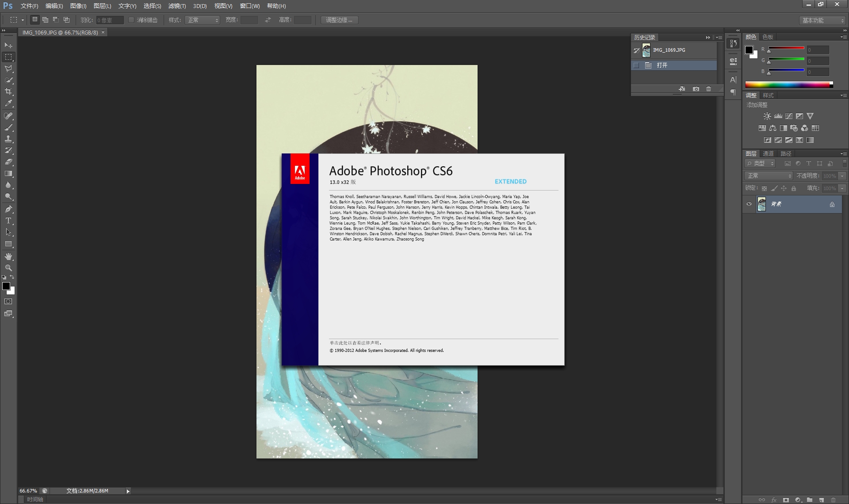The height and width of the screenshot is (504, 849).
Task: Select the Zoom tool
Action: pos(8,268)
